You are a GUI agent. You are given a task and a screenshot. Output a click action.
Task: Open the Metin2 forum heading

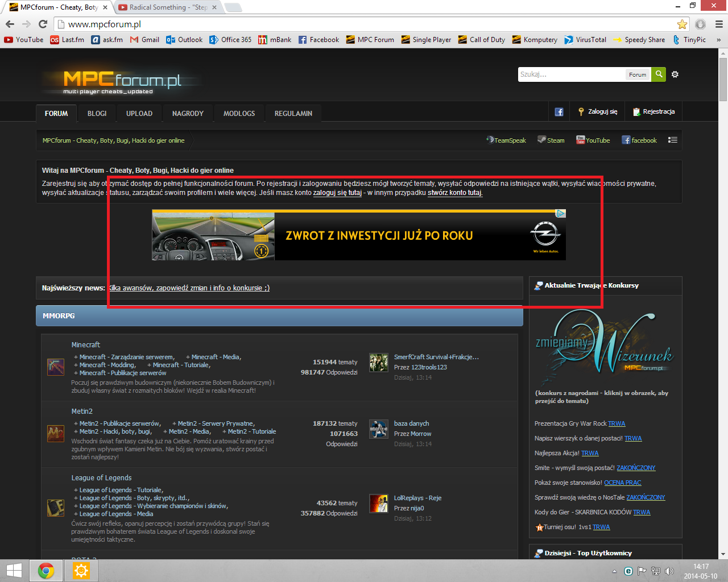coord(82,411)
